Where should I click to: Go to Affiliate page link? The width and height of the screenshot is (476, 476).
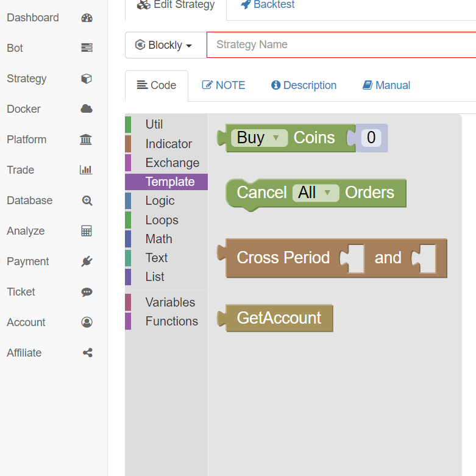pos(24,353)
